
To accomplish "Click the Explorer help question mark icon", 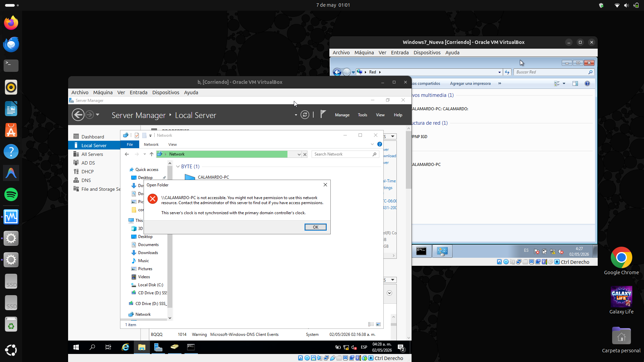I will (380, 144).
